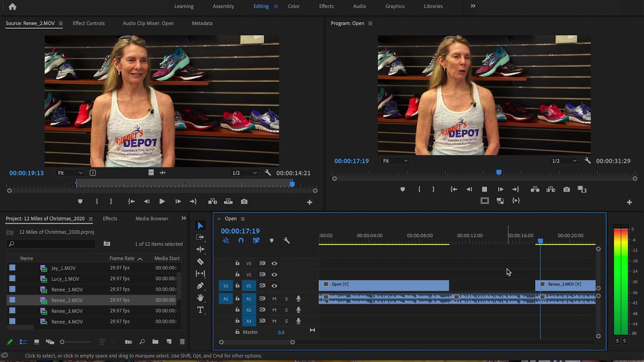Open the Program monitor button editor plus

(x=629, y=202)
